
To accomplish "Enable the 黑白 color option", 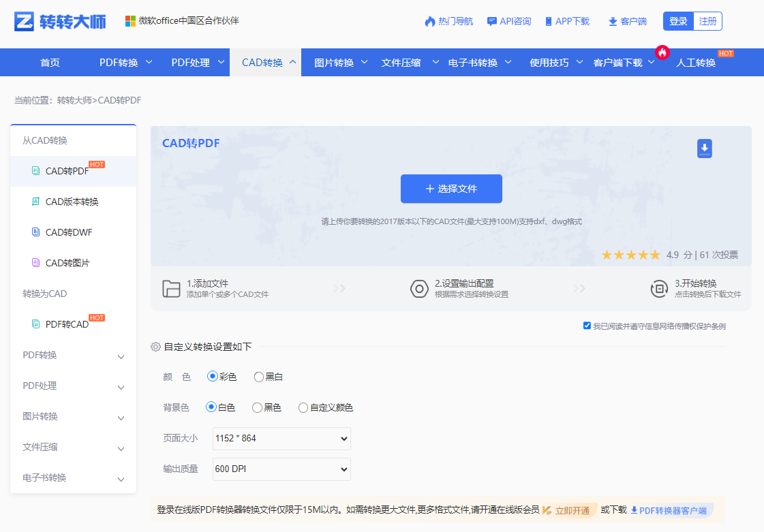I will [x=259, y=376].
